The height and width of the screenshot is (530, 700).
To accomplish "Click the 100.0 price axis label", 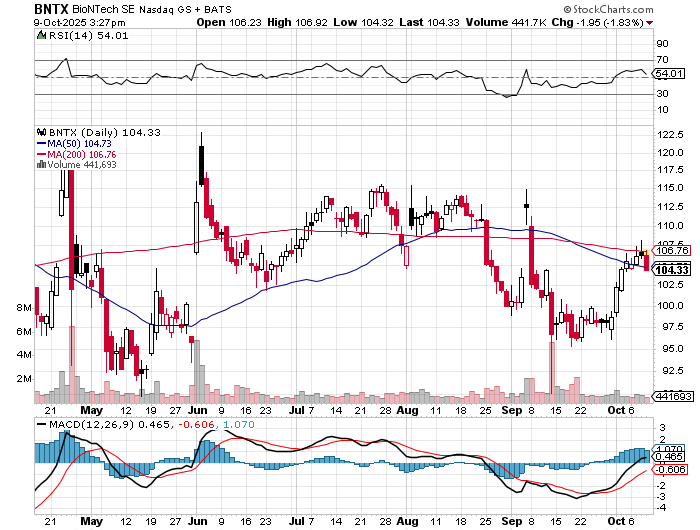I will tap(670, 305).
